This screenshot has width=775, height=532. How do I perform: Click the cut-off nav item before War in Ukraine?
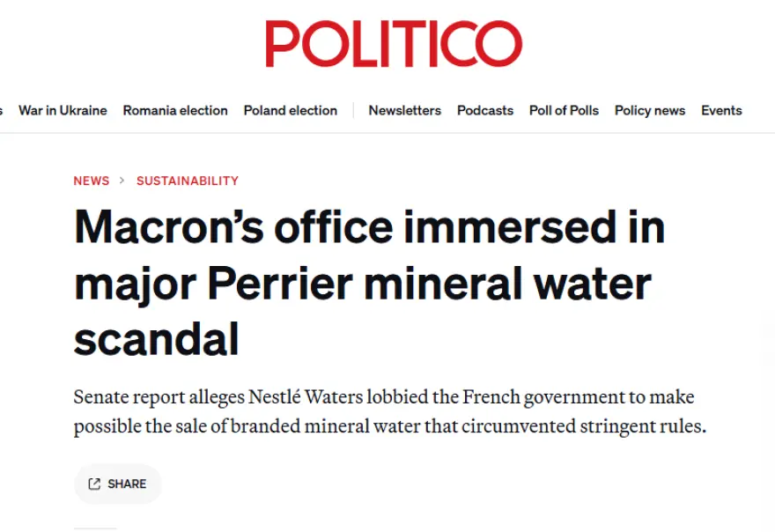point(2,110)
